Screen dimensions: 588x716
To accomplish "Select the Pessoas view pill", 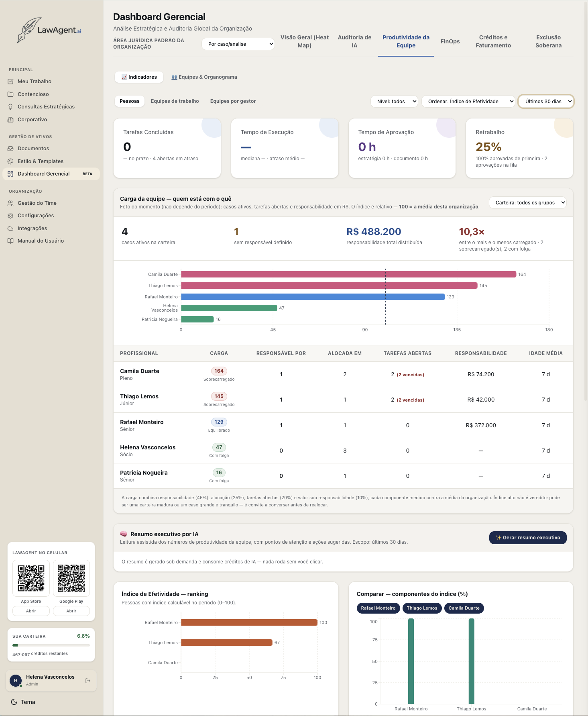I will (x=130, y=101).
